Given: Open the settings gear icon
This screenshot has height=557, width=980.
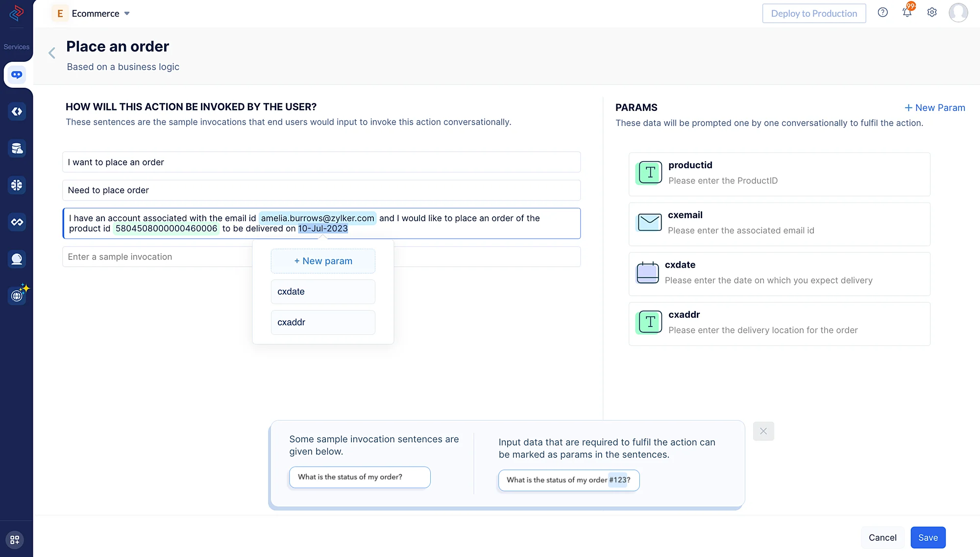Looking at the screenshot, I should (932, 13).
